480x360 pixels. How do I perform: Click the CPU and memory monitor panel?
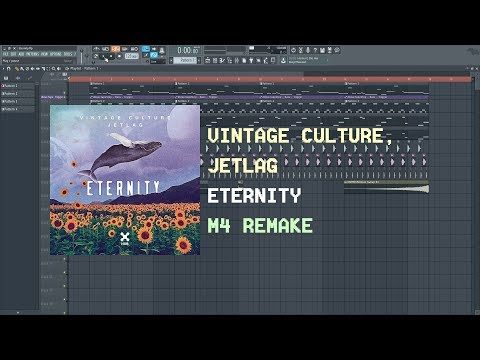point(268,50)
